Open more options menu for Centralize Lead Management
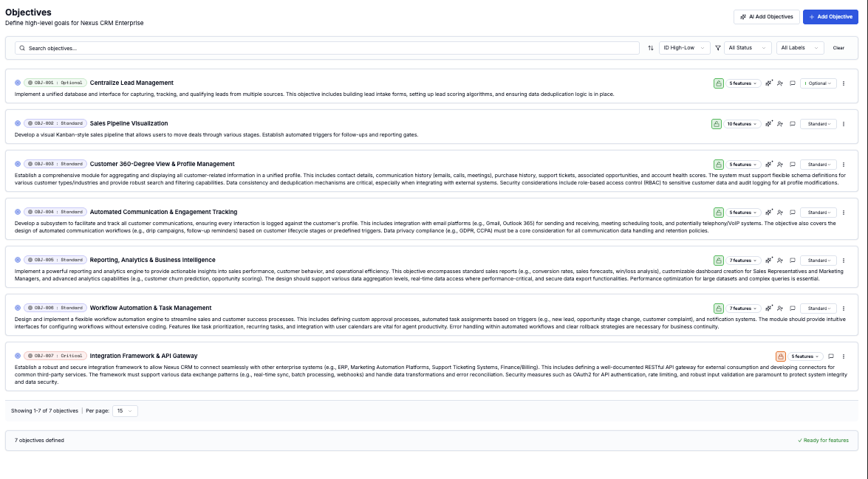This screenshot has height=479, width=868. pos(844,83)
